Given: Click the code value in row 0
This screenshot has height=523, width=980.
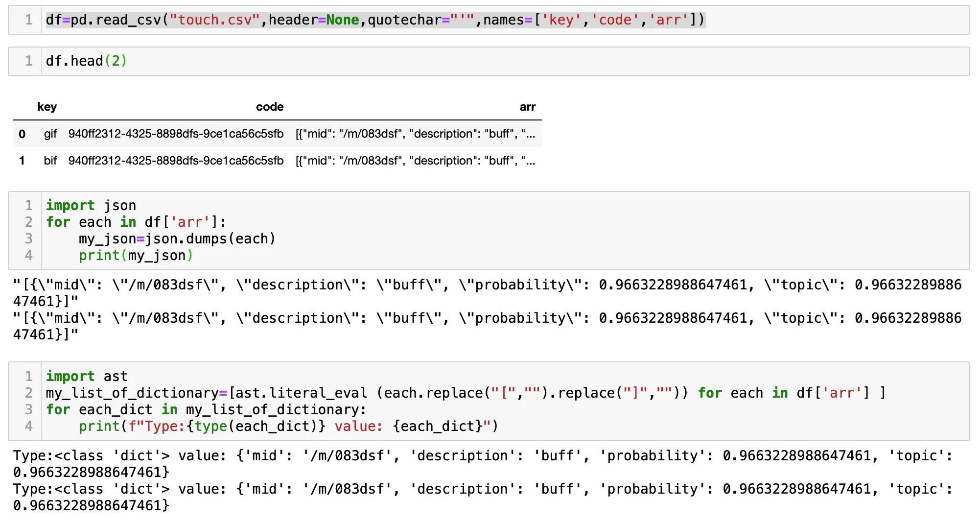Looking at the screenshot, I should click(176, 134).
